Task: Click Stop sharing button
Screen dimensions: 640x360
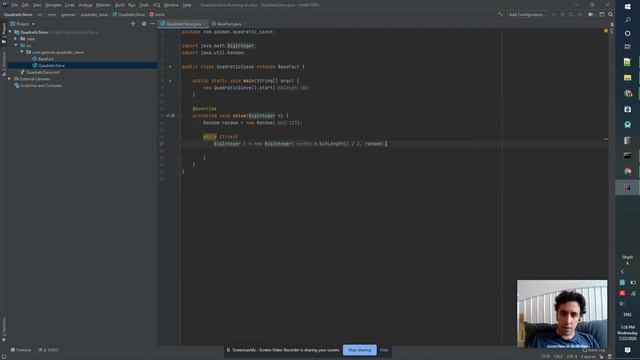Action: [x=360, y=350]
